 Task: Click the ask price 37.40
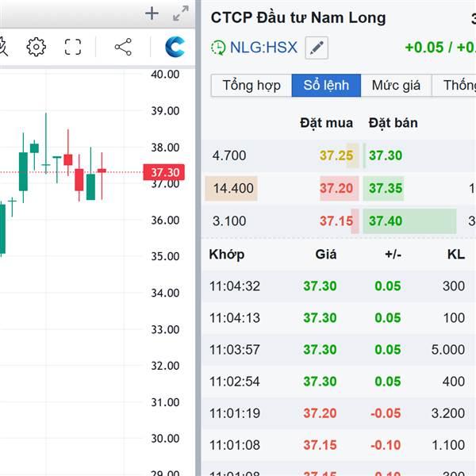[x=386, y=221]
